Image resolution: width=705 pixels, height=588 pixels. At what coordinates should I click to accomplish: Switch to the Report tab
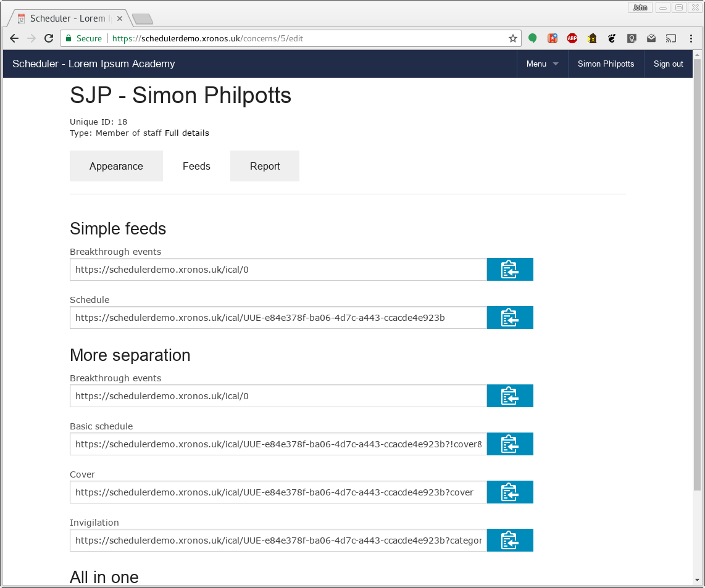tap(265, 166)
